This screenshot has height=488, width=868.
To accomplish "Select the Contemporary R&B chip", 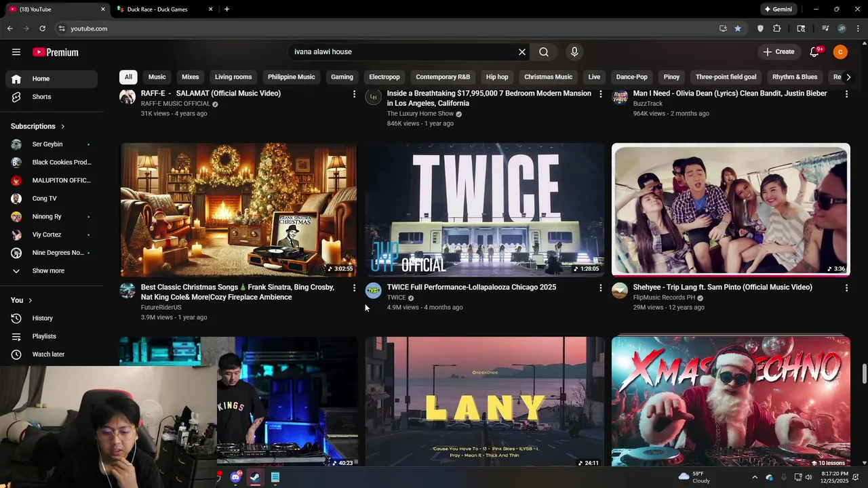I will click(x=443, y=77).
